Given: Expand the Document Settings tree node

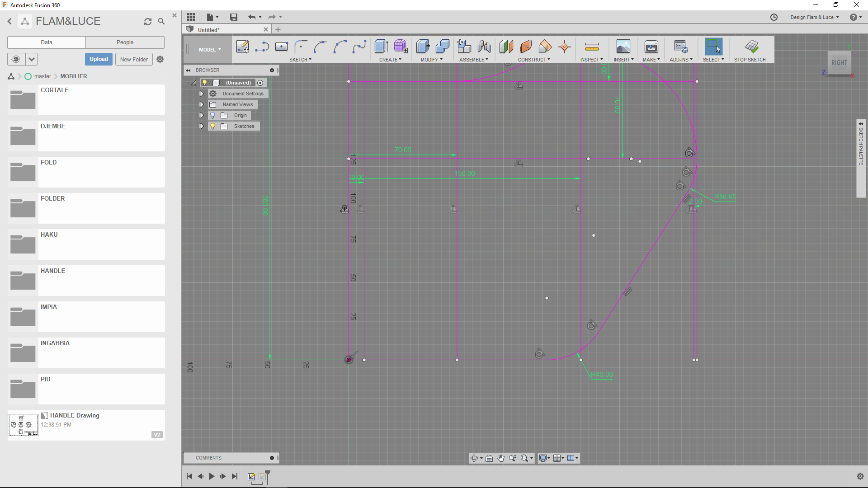Looking at the screenshot, I should [x=202, y=94].
